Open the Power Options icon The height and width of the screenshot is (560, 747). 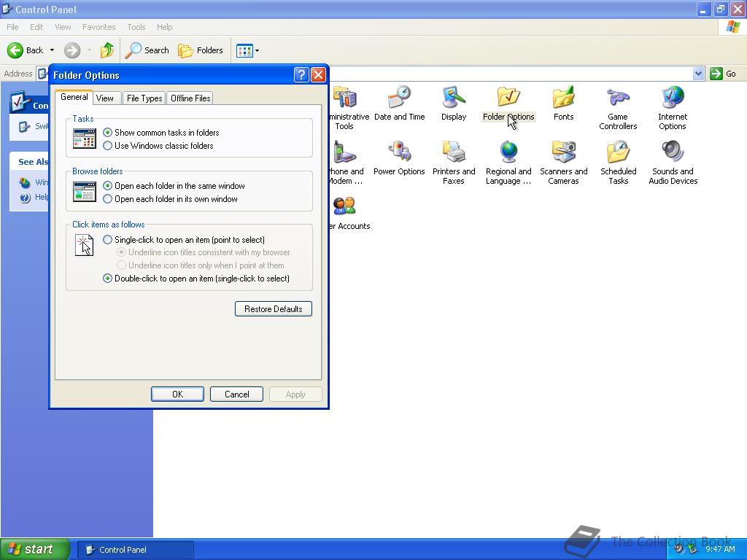[x=399, y=158]
